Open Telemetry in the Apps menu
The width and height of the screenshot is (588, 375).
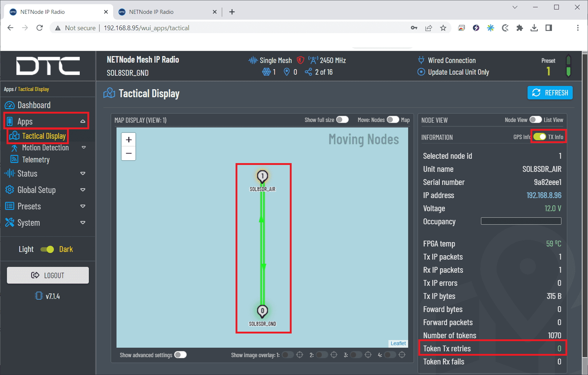[36, 160]
